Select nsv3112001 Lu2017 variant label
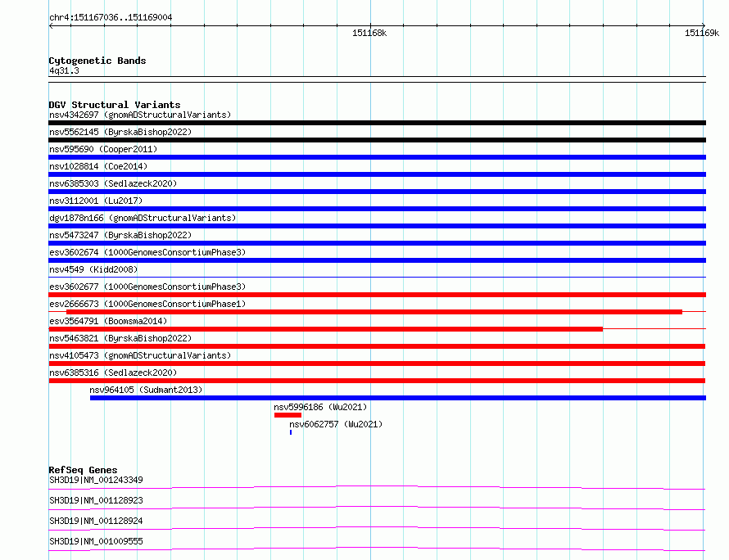 pos(96,201)
